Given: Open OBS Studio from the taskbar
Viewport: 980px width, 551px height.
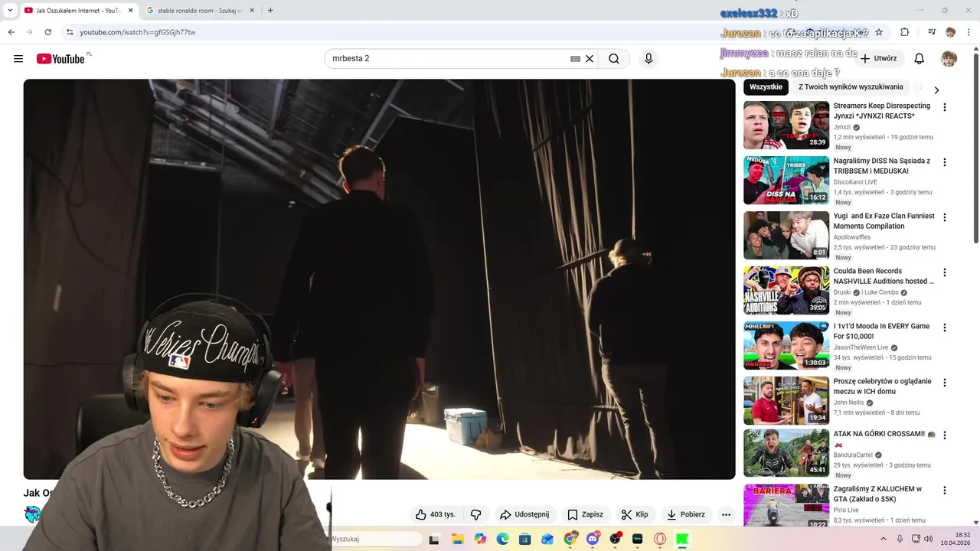Looking at the screenshot, I should 615,539.
